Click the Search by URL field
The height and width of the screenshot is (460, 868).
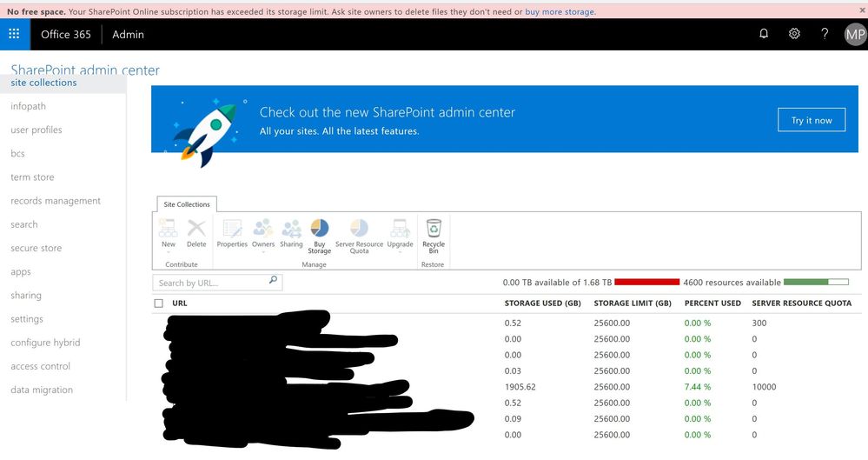(x=217, y=283)
